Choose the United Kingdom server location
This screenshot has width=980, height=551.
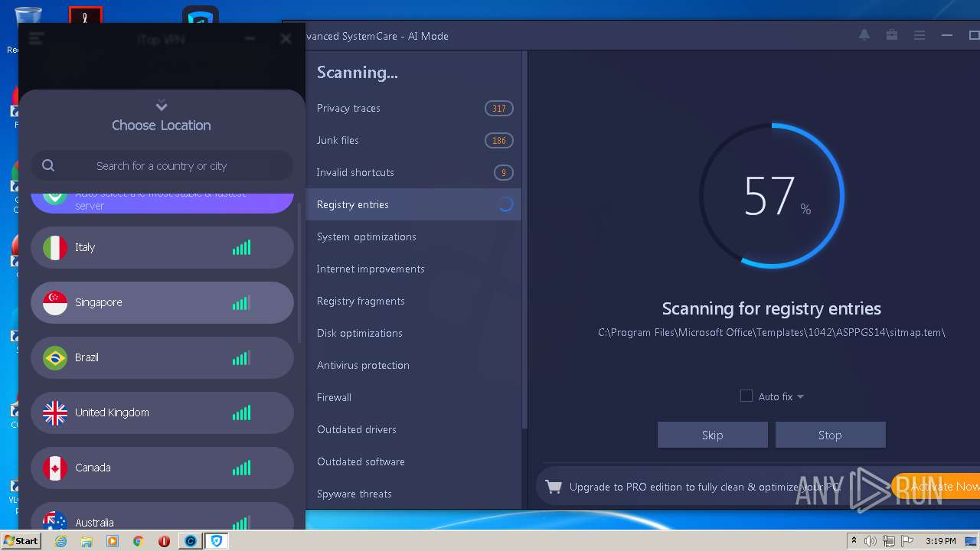(162, 412)
